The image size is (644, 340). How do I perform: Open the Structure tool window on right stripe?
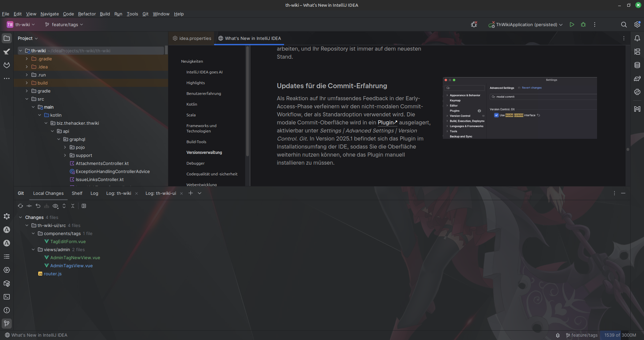pyautogui.click(x=637, y=52)
